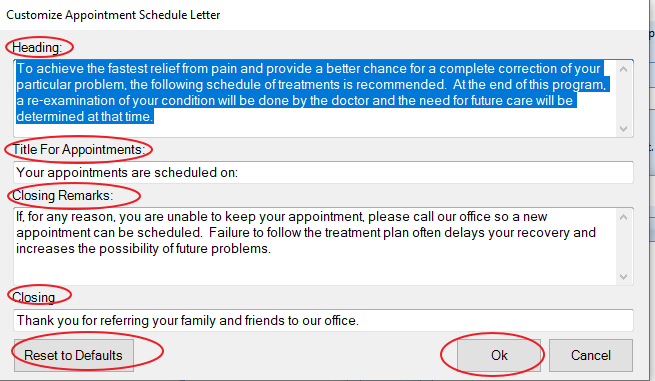Click up arrow of Closing Remarks scrollbar
Image resolution: width=655 pixels, height=381 pixels.
623,217
